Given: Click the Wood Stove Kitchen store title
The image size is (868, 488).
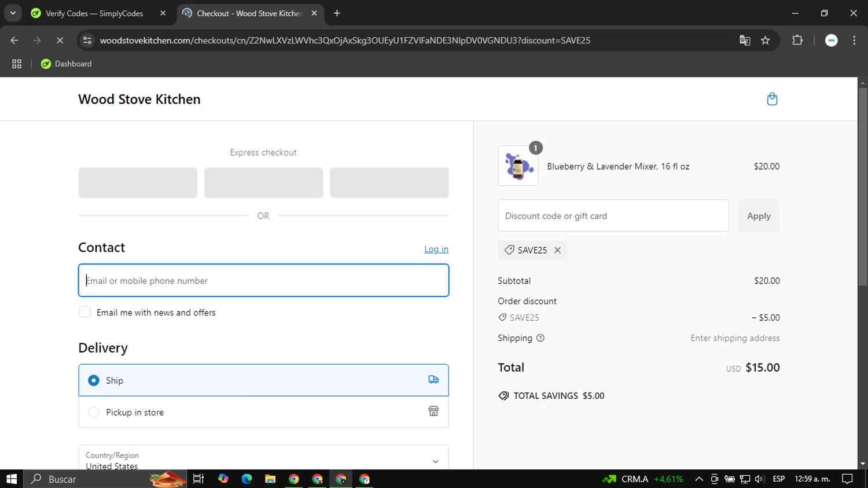Looking at the screenshot, I should coord(139,99).
